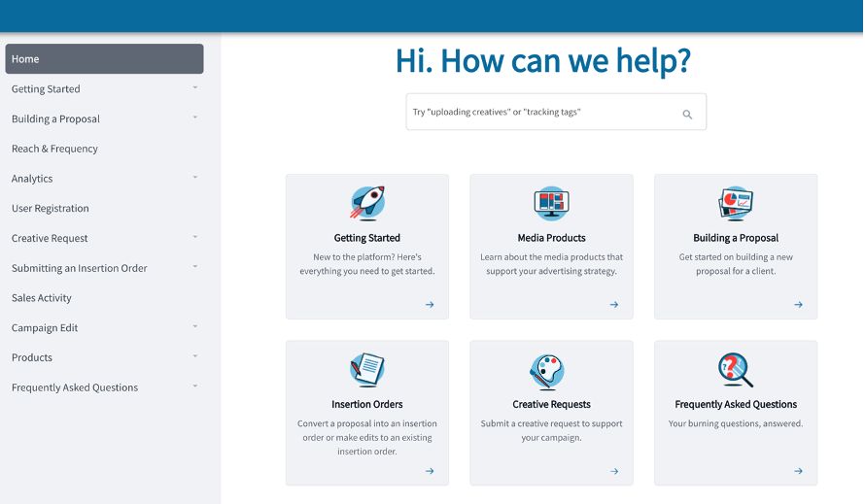The image size is (865, 504).
Task: Click the search magnifier icon in search box
Action: coord(687,114)
